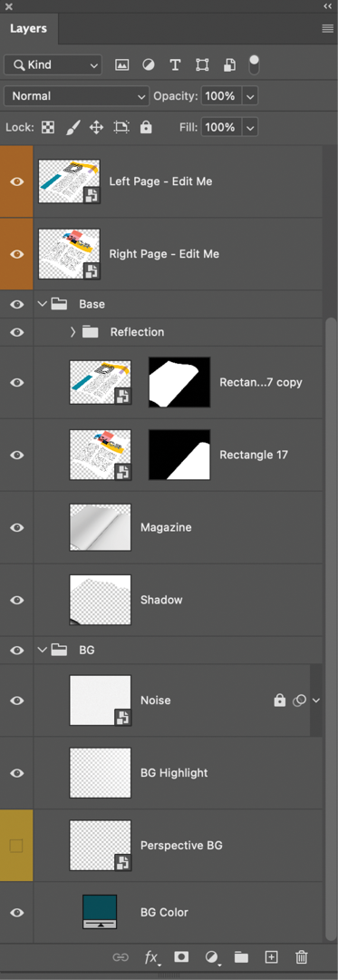Expand Noise layer effects arrow

pyautogui.click(x=316, y=701)
